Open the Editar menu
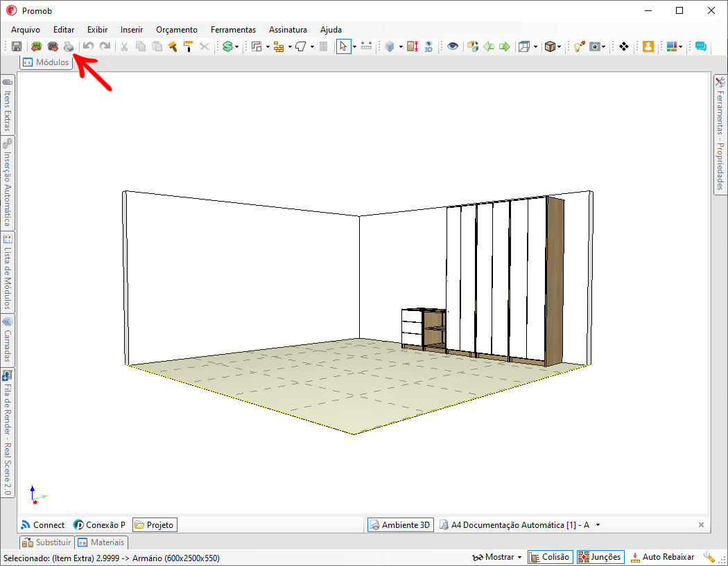 64,30
